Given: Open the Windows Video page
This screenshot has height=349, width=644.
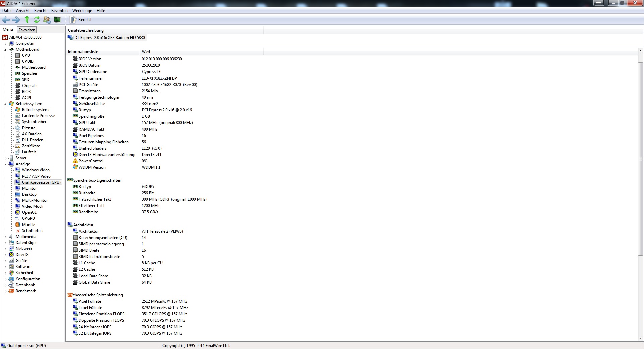Looking at the screenshot, I should pos(36,170).
